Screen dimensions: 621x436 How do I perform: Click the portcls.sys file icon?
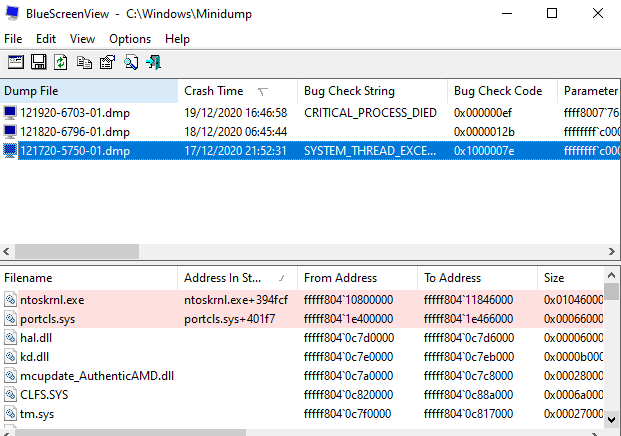point(11,319)
